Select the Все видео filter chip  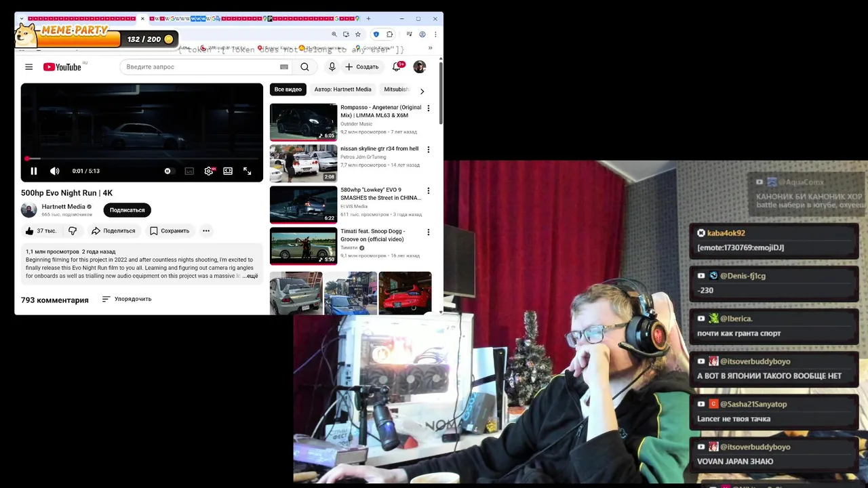coord(288,89)
